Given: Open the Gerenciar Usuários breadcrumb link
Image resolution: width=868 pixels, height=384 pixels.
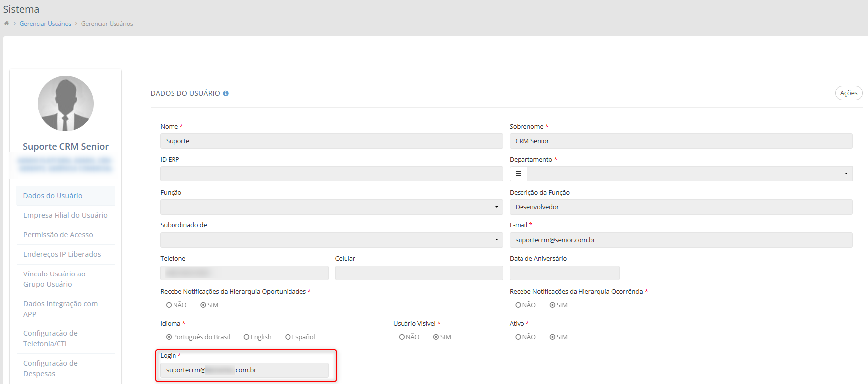Looking at the screenshot, I should click(46, 24).
